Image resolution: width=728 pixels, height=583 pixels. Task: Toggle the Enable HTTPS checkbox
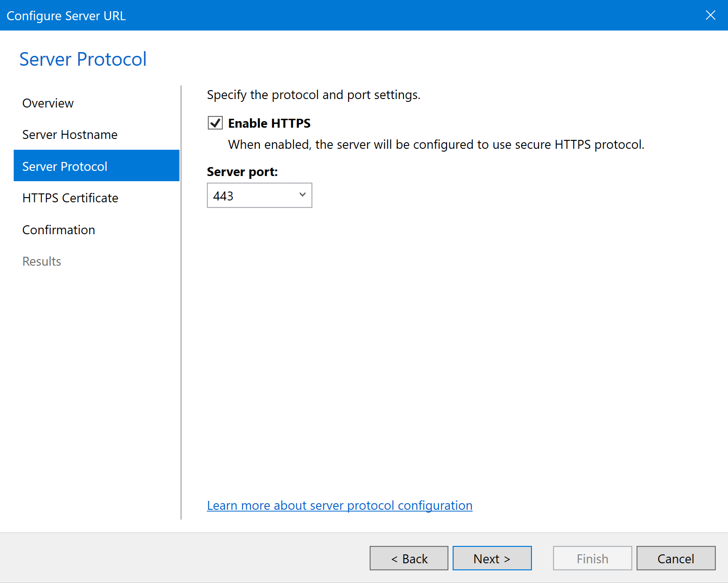point(215,123)
